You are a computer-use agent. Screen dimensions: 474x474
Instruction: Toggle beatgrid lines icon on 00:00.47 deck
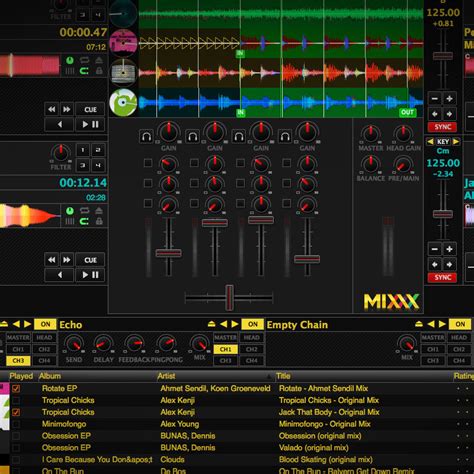pos(70,71)
